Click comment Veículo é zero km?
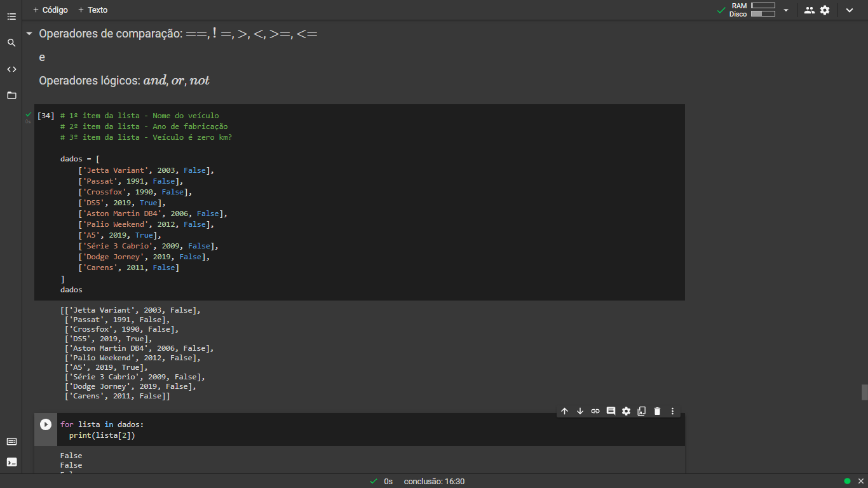 (146, 137)
